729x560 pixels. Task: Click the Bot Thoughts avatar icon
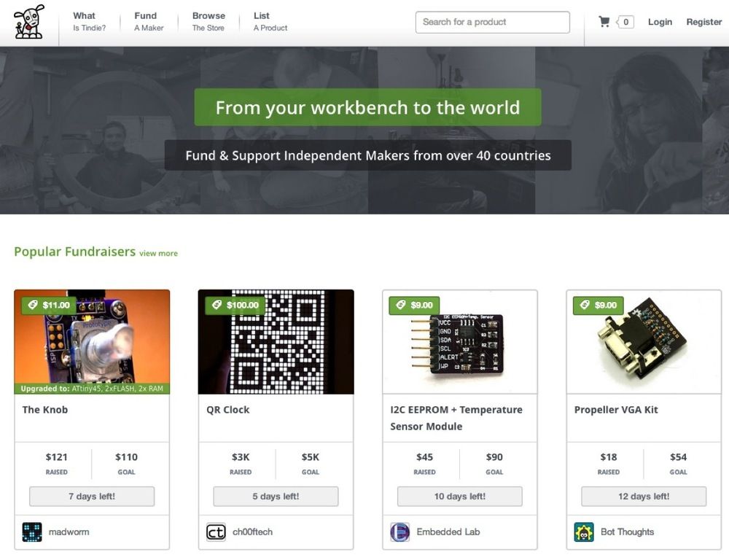(x=584, y=532)
